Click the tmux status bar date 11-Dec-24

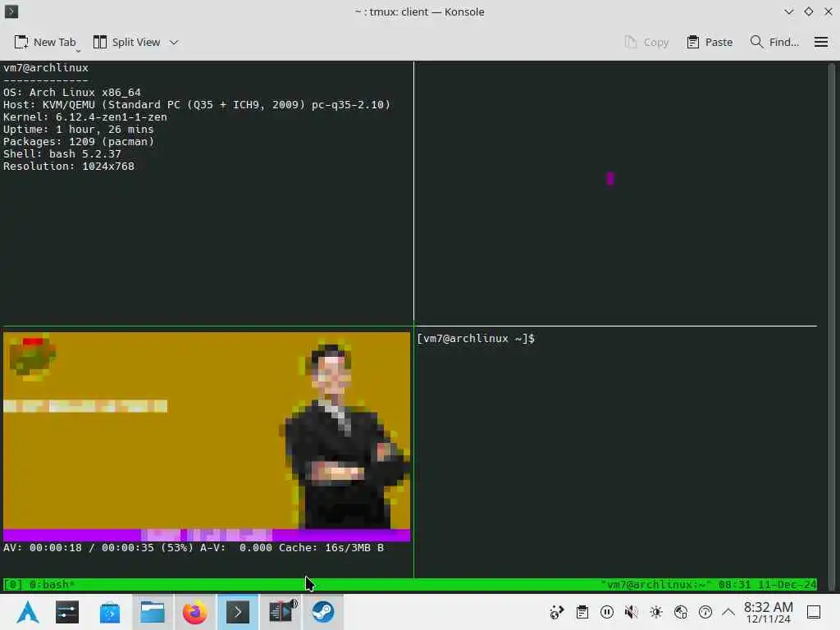(x=787, y=584)
